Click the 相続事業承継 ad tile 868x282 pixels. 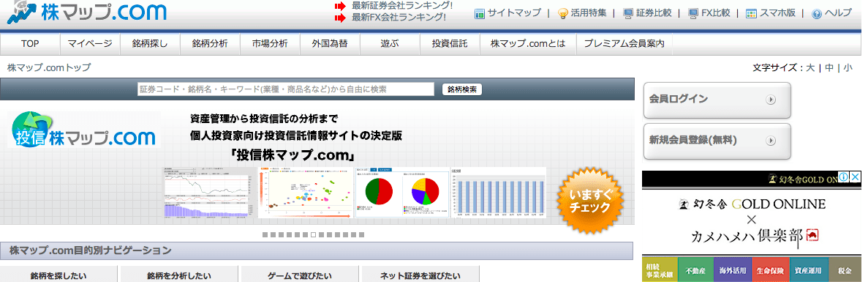point(660,270)
